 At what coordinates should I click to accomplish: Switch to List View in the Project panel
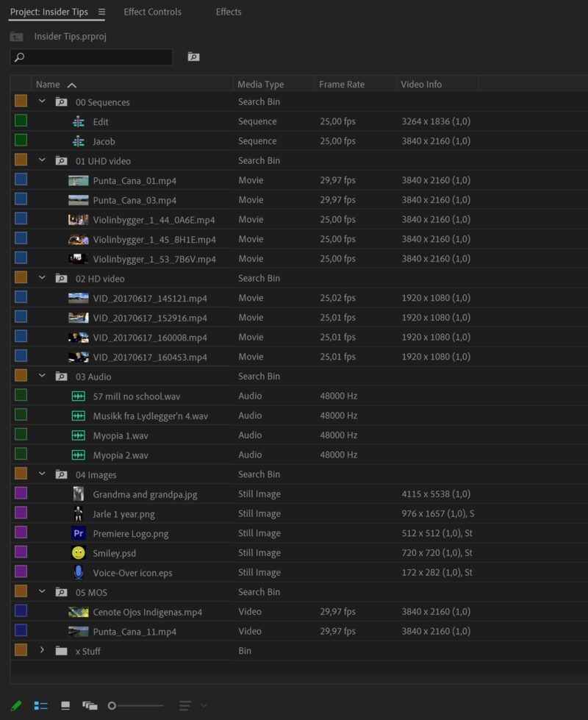pyautogui.click(x=40, y=705)
